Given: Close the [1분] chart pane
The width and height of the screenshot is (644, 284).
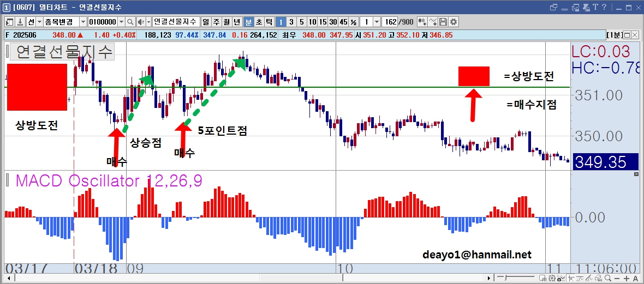Looking at the screenshot, I should click(x=635, y=35).
